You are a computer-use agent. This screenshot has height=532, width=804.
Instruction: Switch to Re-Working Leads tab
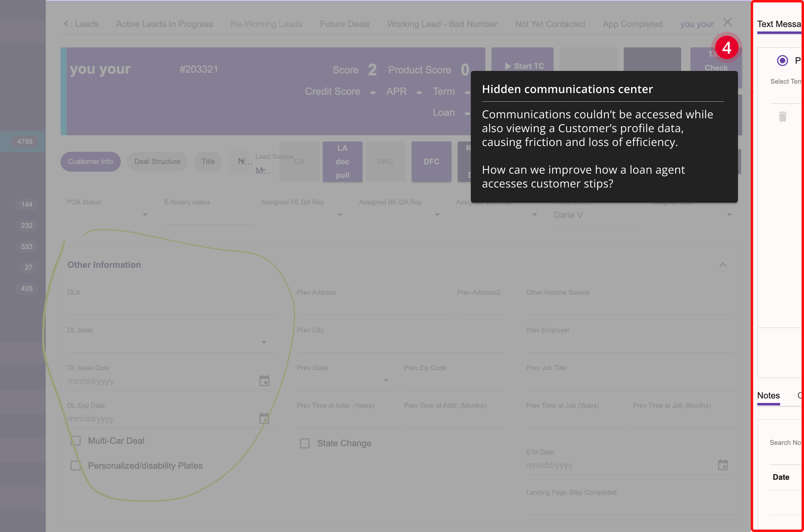click(266, 24)
